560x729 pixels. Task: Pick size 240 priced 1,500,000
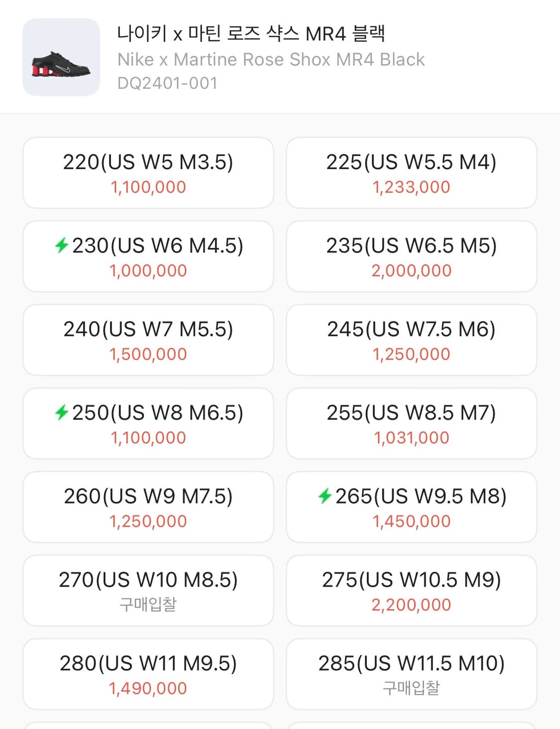(x=148, y=340)
